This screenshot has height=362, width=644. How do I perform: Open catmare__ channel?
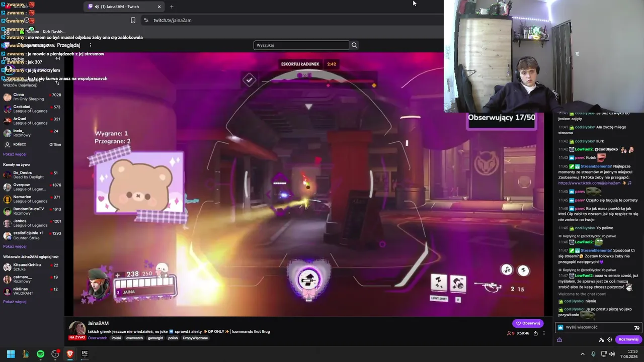click(32, 279)
